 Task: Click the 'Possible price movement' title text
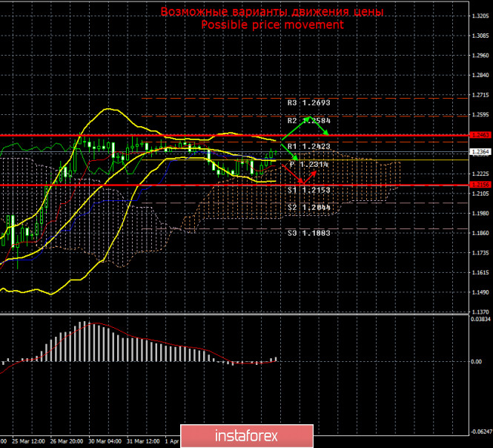tap(272, 24)
